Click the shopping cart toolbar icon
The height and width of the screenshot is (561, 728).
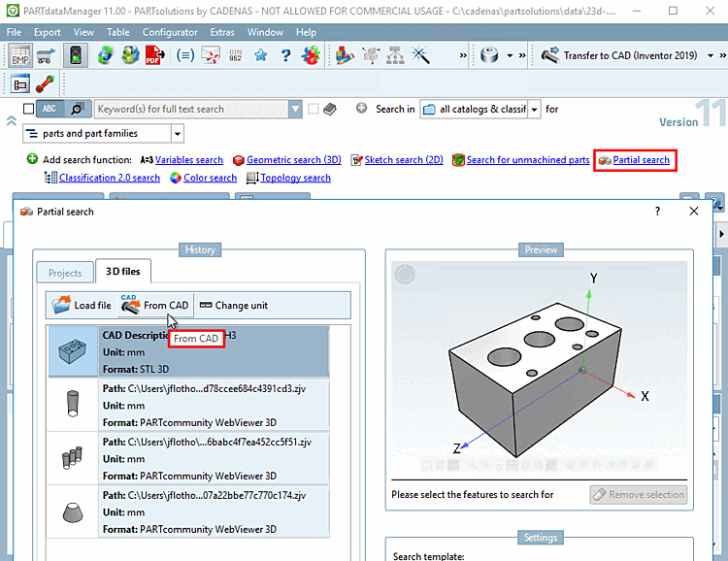pyautogui.click(x=47, y=55)
